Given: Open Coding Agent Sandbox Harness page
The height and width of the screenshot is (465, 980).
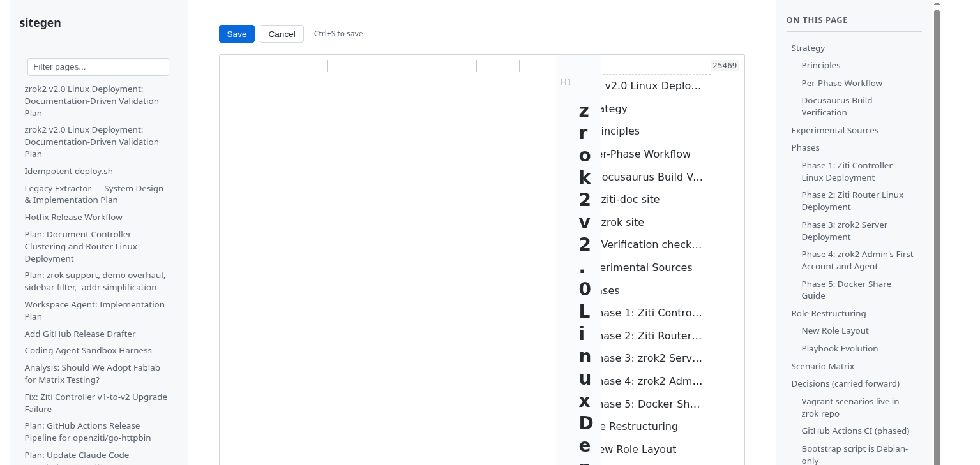Looking at the screenshot, I should pos(88,350).
